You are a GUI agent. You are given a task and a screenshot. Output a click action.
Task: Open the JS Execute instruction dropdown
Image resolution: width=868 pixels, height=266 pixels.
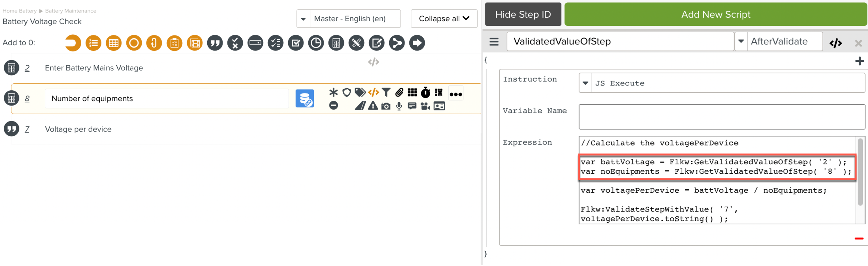click(x=585, y=83)
